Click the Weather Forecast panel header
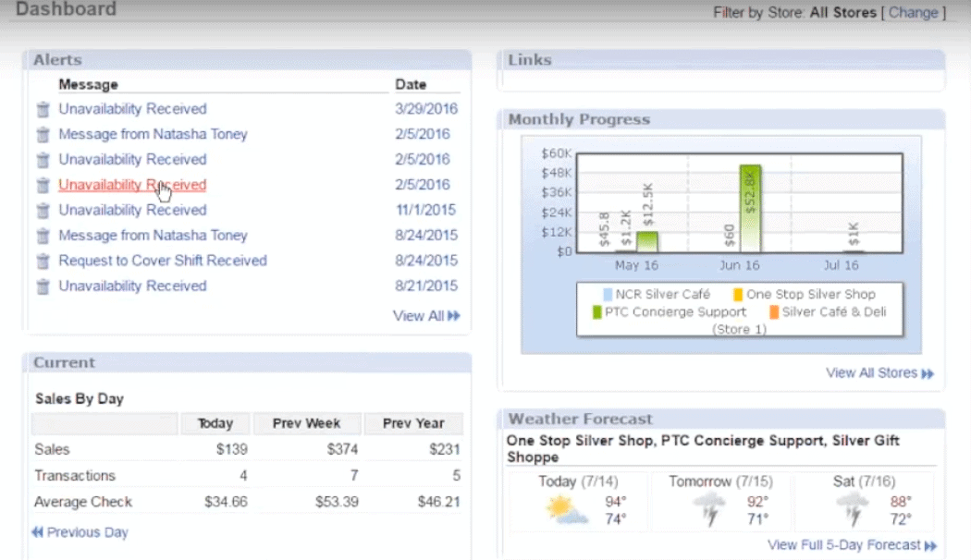Image resolution: width=971 pixels, height=560 pixels. (x=720, y=419)
